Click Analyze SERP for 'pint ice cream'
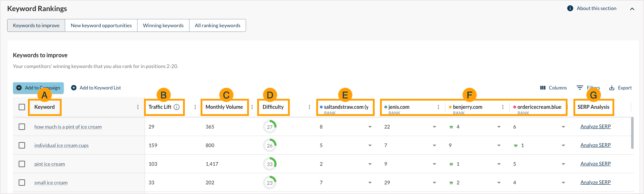 tap(595, 164)
